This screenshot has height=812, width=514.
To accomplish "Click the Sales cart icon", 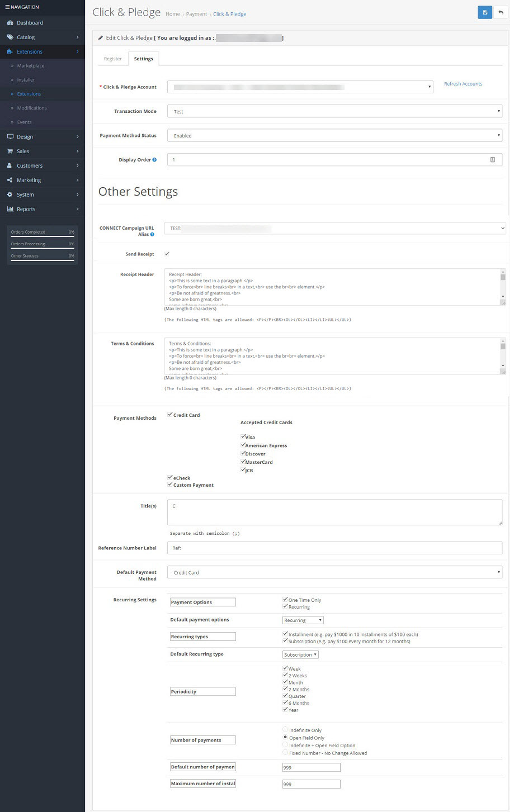I will [x=10, y=151].
